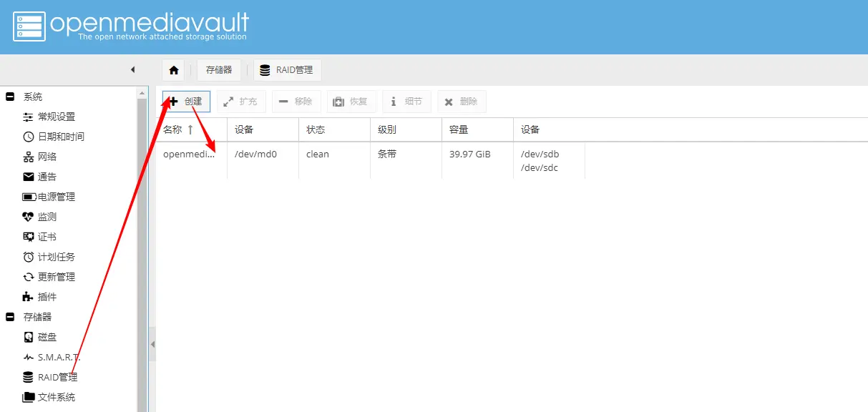This screenshot has width=868, height=412.
Task: Click the /dev/sdb member device
Action: pos(540,154)
